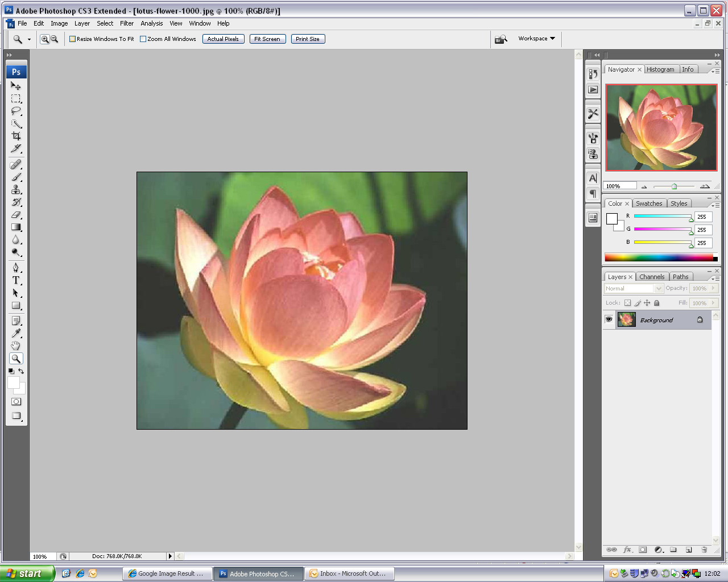Enable Resize Windows To Fit

[72, 39]
